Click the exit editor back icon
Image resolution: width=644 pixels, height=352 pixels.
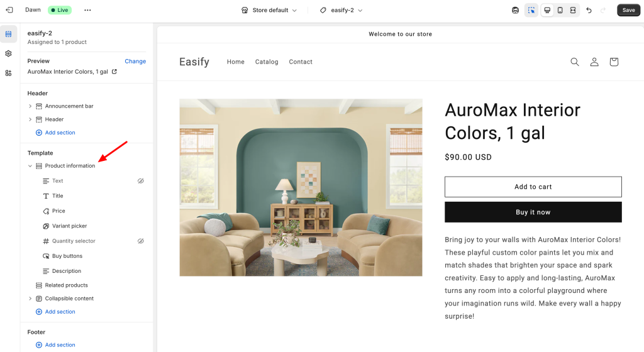(9, 10)
